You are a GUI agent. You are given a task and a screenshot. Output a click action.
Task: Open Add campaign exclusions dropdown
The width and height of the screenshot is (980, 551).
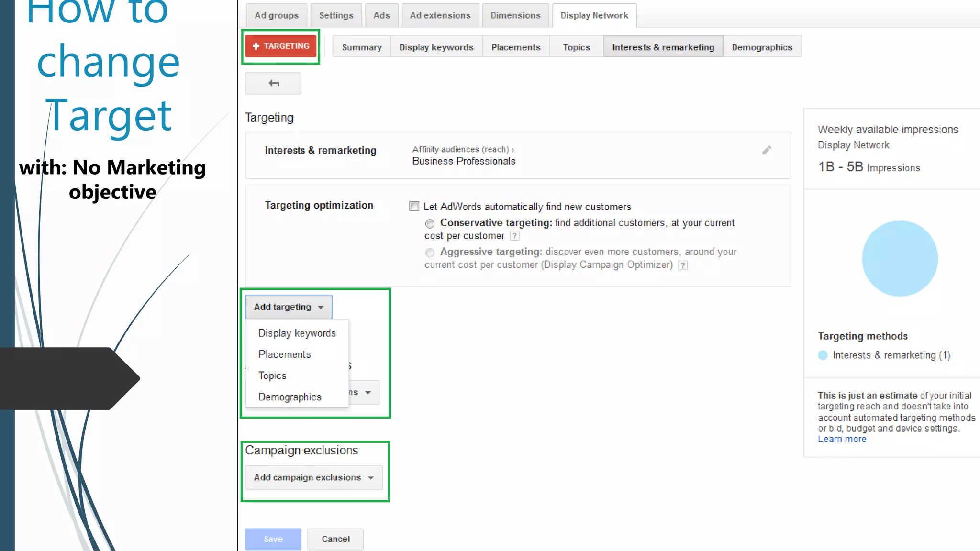pos(314,477)
